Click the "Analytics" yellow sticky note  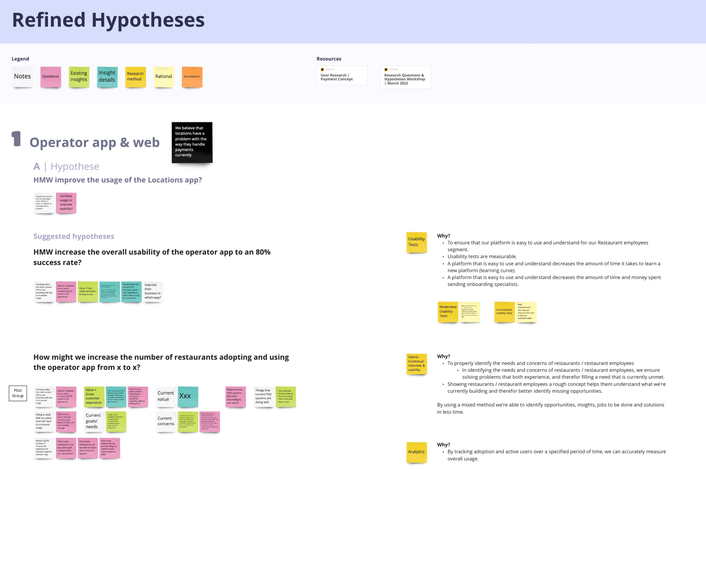417,452
